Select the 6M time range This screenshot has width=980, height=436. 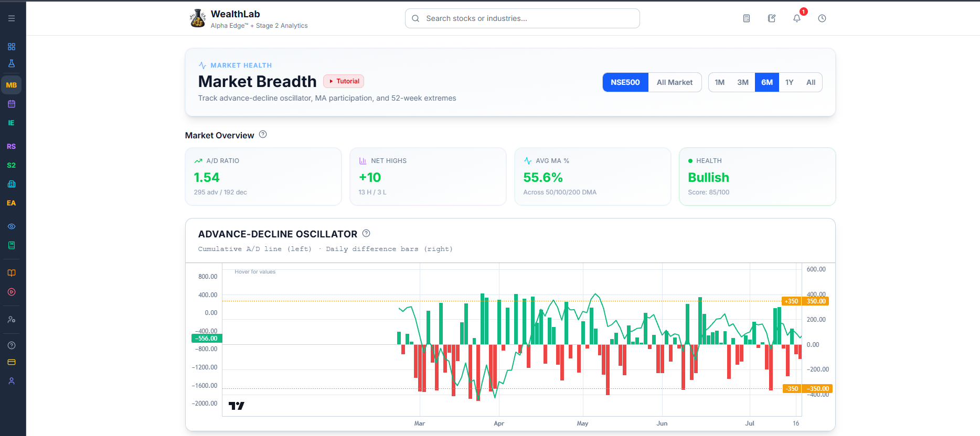click(x=767, y=82)
